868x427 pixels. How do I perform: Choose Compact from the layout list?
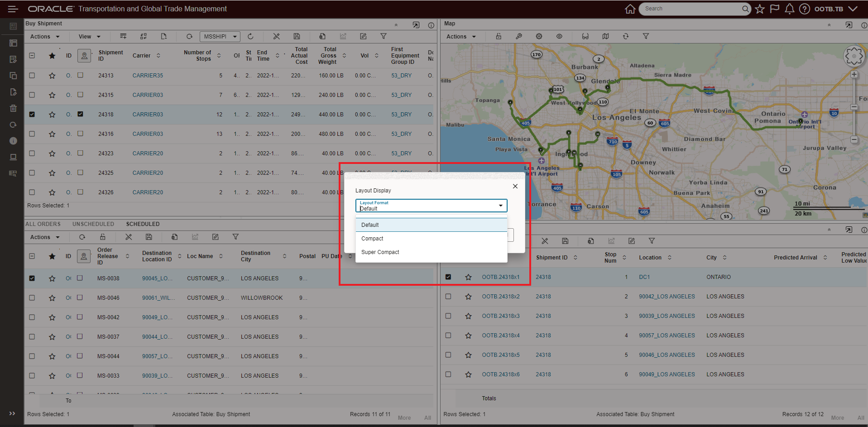pyautogui.click(x=372, y=239)
